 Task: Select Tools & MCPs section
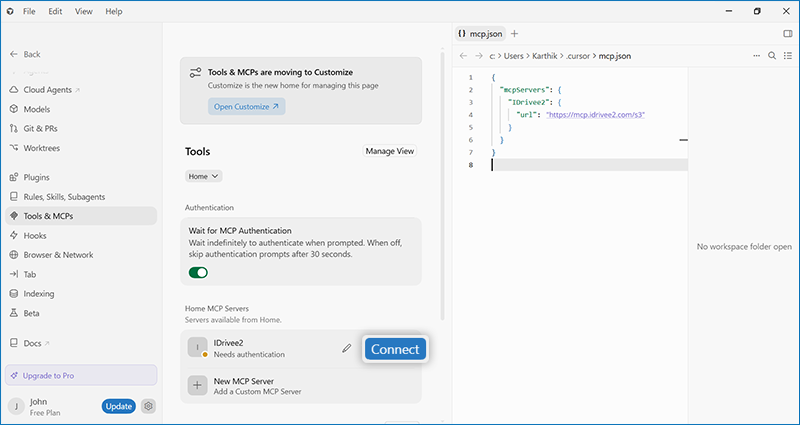81,216
